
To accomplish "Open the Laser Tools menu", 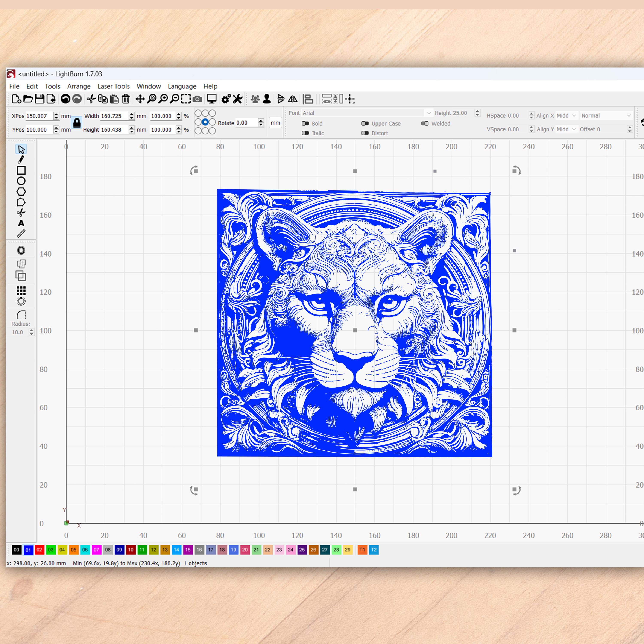I will (x=114, y=86).
